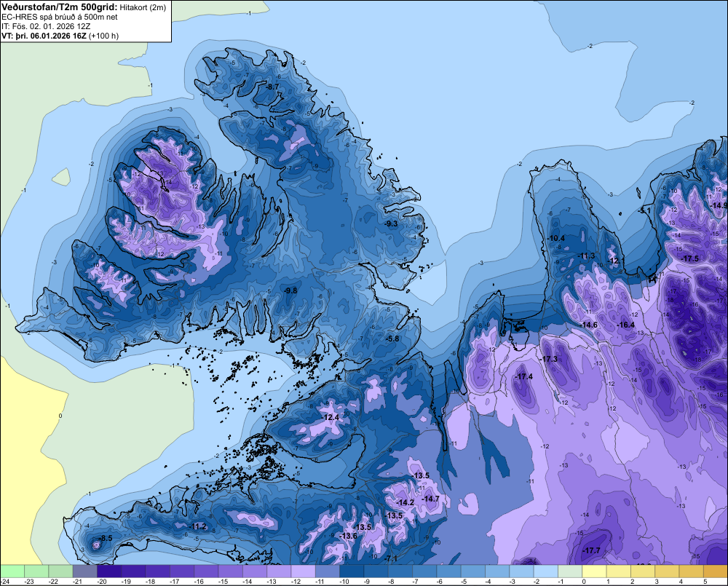Image resolution: width=728 pixels, height=586 pixels.
Task: Click the 'Hitakort (2m)' header label
Action: tap(143, 7)
